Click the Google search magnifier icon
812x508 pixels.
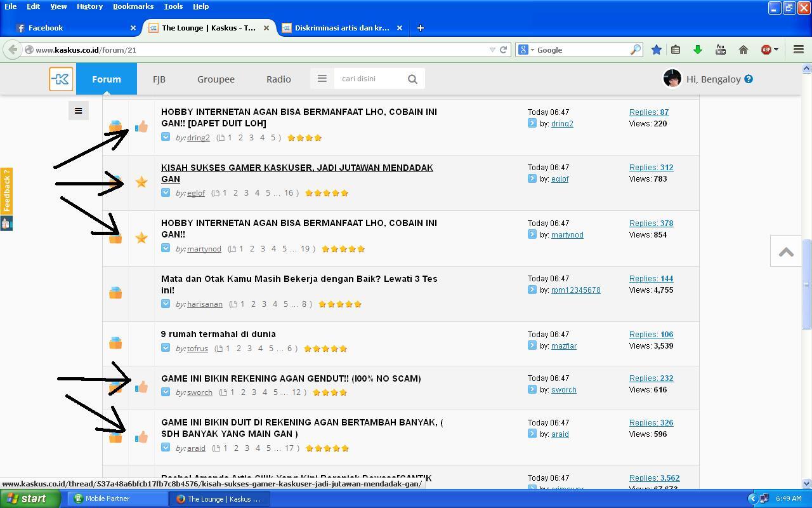(635, 50)
